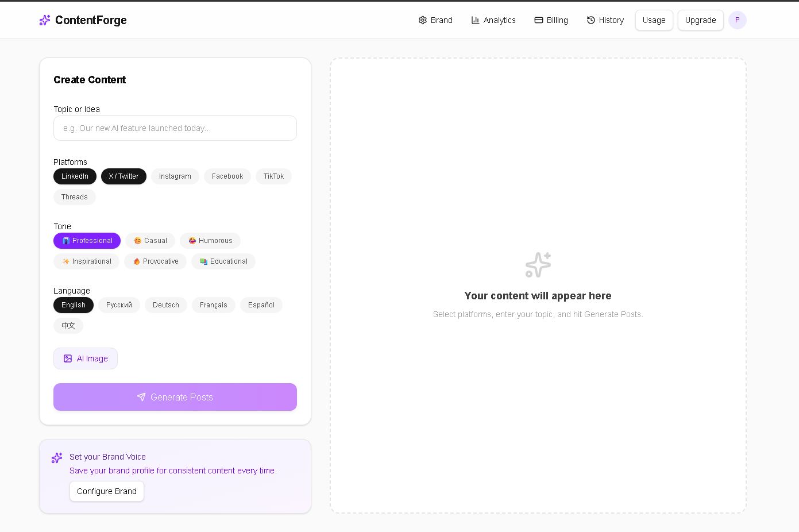Toggle the X / Twitter platform chip
The width and height of the screenshot is (799, 532).
123,176
